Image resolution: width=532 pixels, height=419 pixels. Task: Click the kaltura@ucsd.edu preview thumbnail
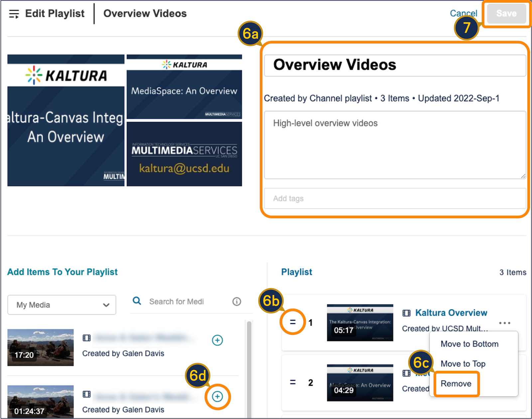pos(184,154)
